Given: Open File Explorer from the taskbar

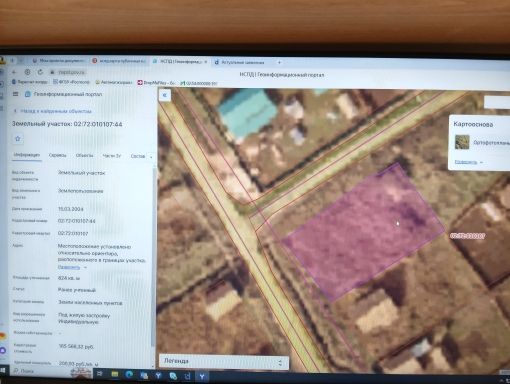Looking at the screenshot, I should click(115, 375).
